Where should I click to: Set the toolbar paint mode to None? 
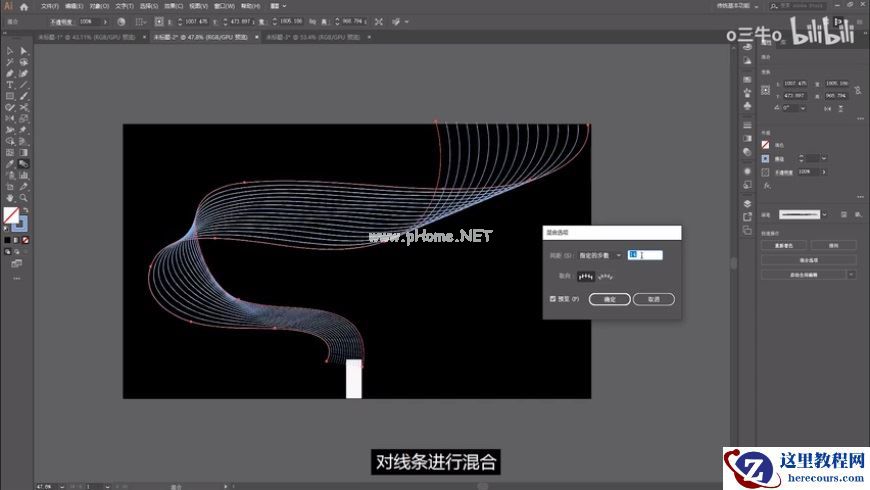[x=25, y=240]
